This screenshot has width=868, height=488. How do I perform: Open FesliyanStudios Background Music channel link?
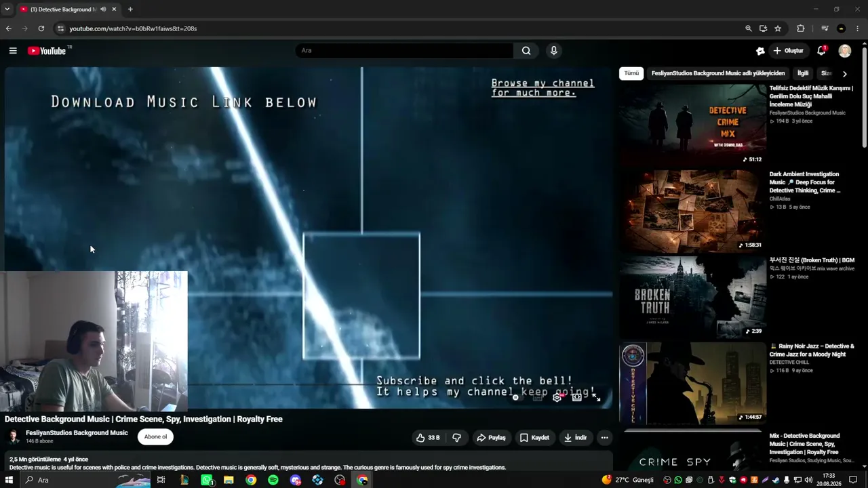(x=77, y=433)
